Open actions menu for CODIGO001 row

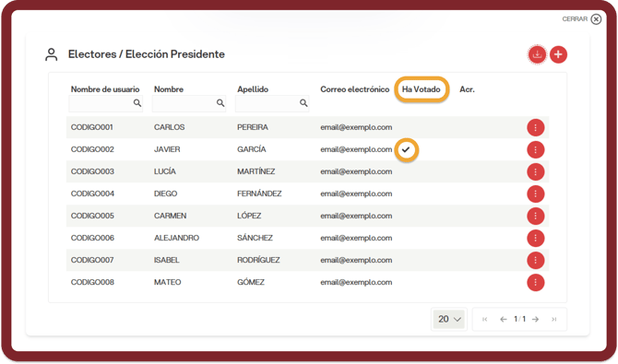coord(535,128)
